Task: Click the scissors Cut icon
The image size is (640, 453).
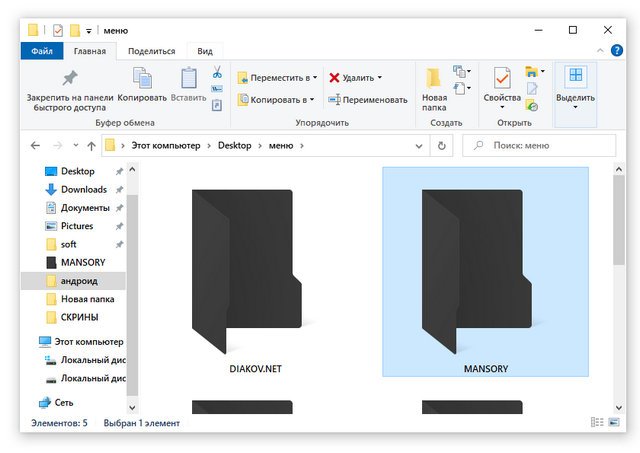Action: [217, 72]
